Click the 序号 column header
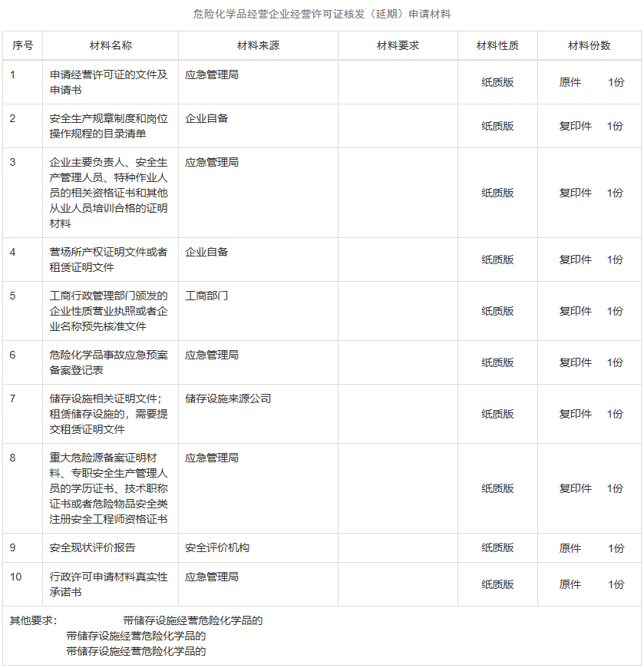644x668 pixels. point(22,45)
